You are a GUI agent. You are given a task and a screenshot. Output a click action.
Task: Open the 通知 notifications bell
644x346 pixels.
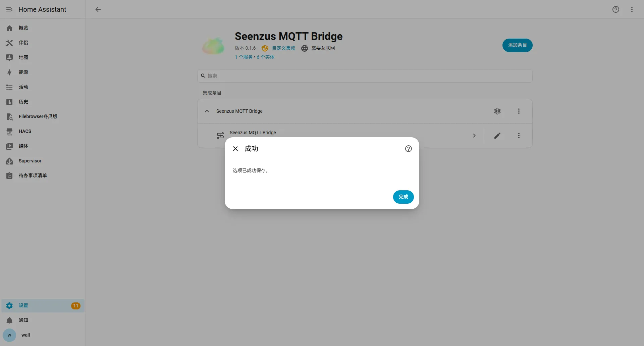[x=9, y=320]
